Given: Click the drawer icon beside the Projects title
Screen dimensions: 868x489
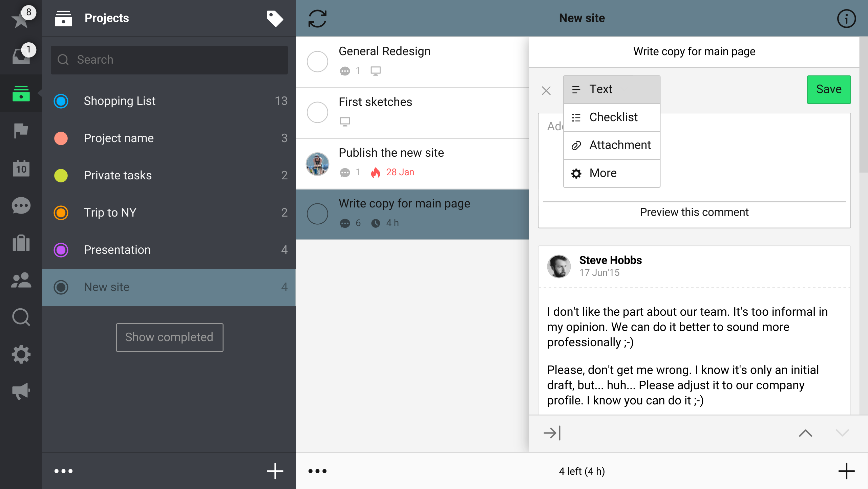Looking at the screenshot, I should pos(63,18).
